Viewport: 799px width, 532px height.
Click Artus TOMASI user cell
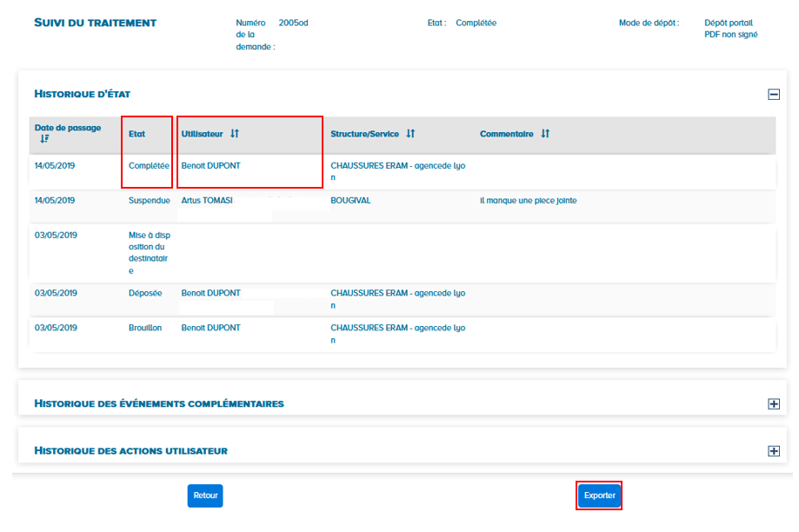207,201
